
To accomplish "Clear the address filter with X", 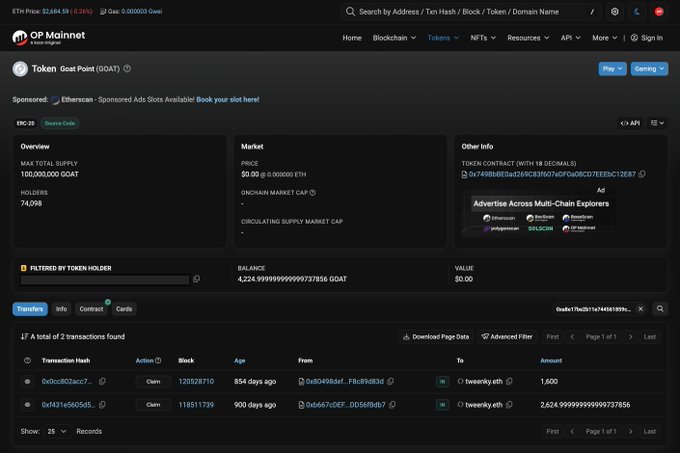I will pos(641,309).
